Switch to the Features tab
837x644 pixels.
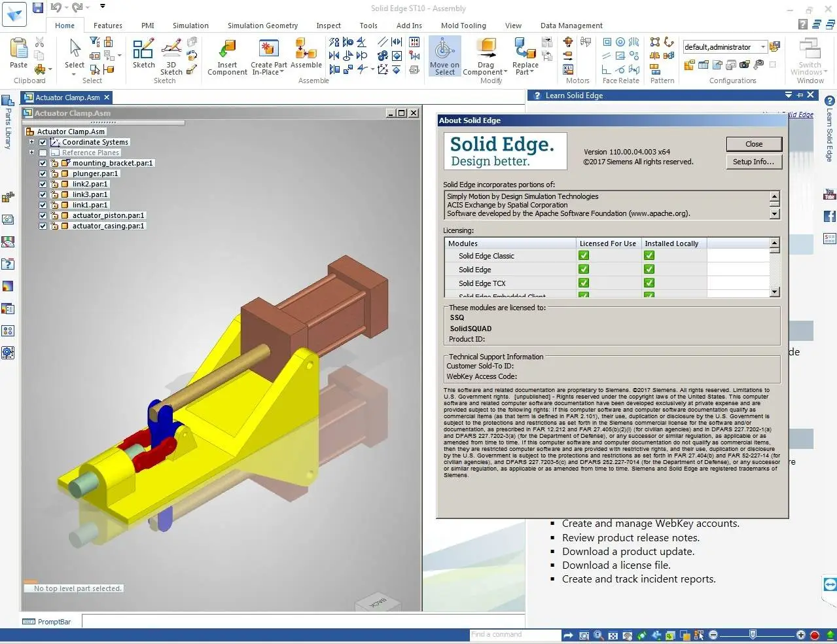pos(108,26)
